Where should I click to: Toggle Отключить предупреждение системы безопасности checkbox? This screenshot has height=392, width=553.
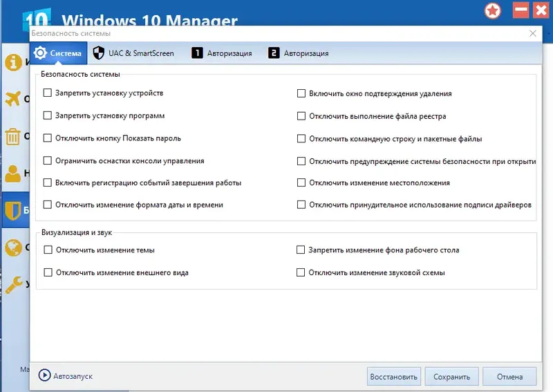301,161
